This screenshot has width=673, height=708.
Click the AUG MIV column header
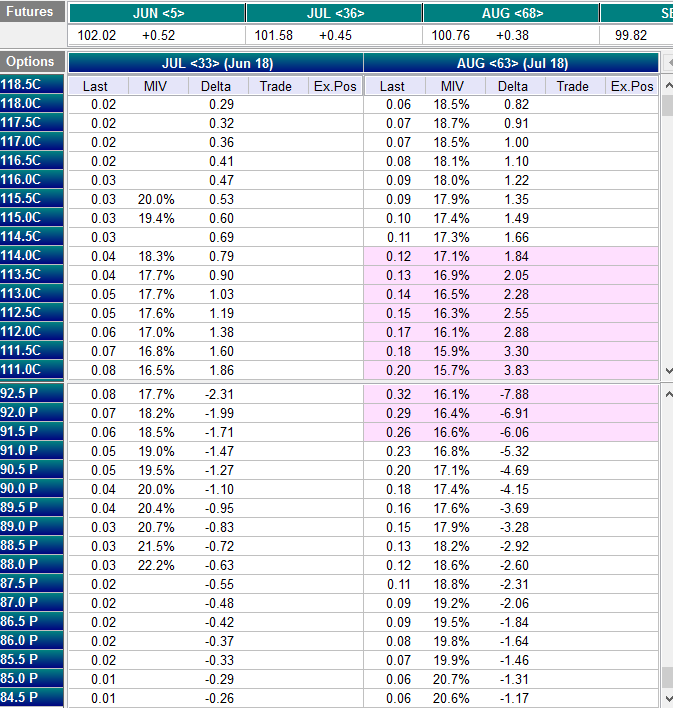pyautogui.click(x=455, y=86)
